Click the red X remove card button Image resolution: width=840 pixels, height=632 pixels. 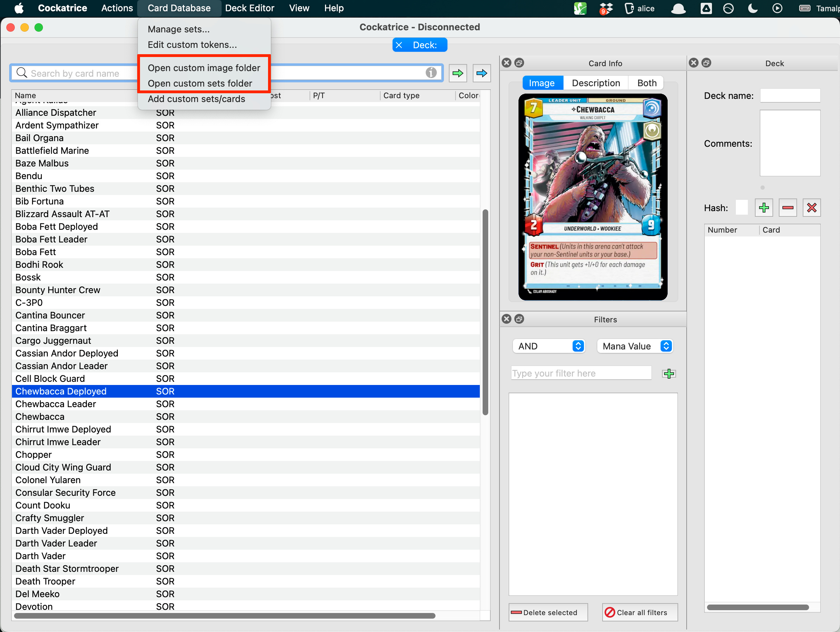tap(812, 208)
